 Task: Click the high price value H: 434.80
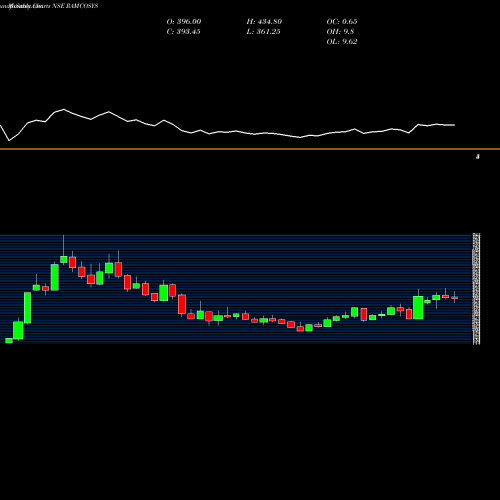pyautogui.click(x=264, y=22)
